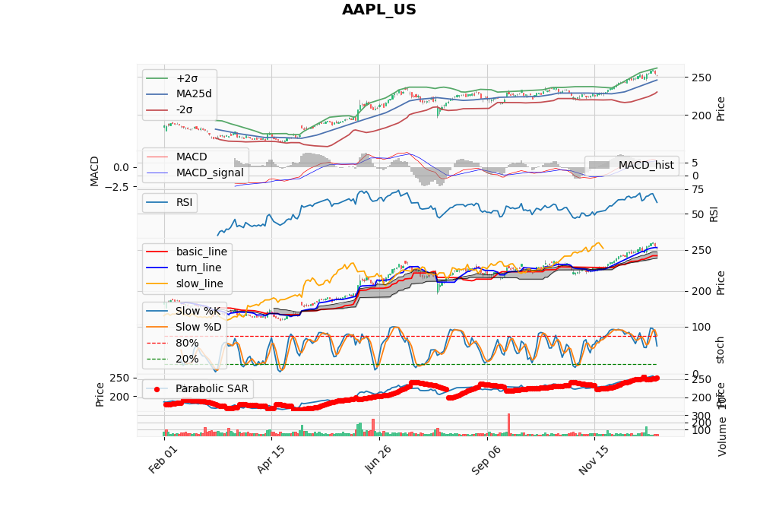Screen dimensions: 760x532
Task: Select the Sep 06 date label
Action: tap(486, 461)
